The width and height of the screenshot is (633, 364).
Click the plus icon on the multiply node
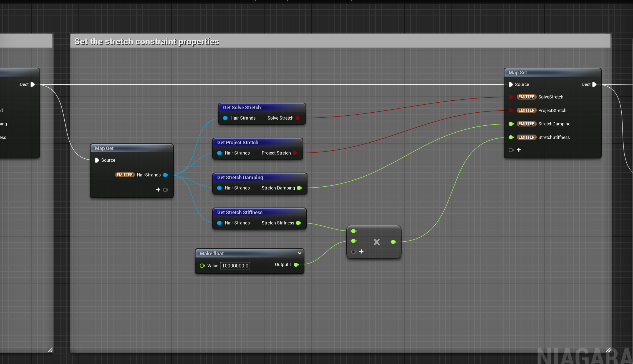coord(361,252)
